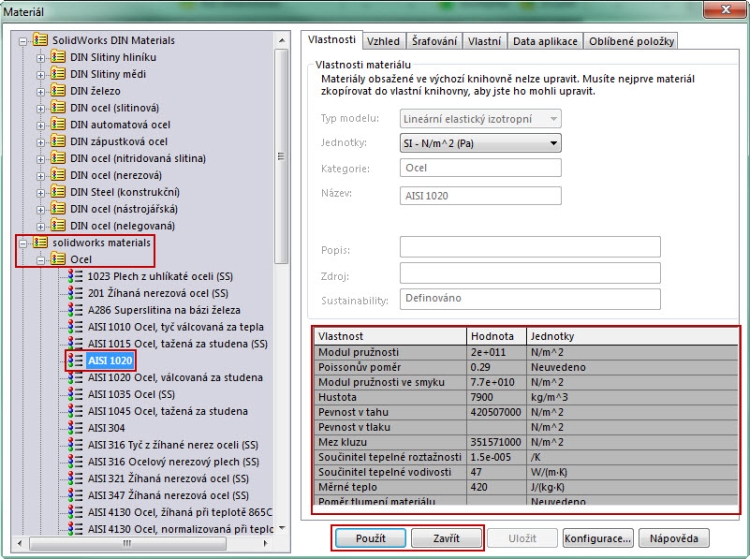Image resolution: width=750 pixels, height=559 pixels.
Task: Click the DIN Slitiny hliníku folder icon
Action: (x=58, y=57)
